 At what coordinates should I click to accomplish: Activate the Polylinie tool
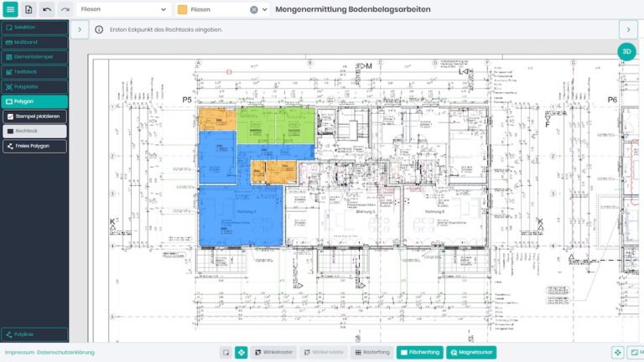click(x=34, y=334)
